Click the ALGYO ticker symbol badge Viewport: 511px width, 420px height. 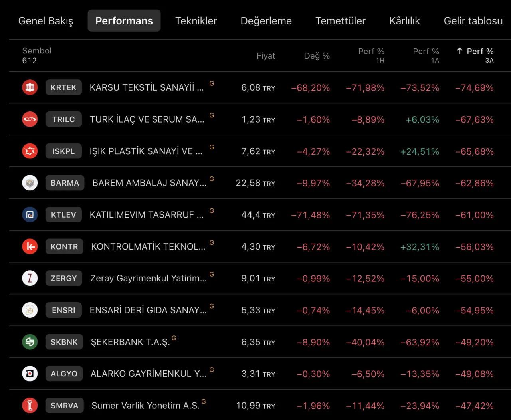tap(64, 374)
